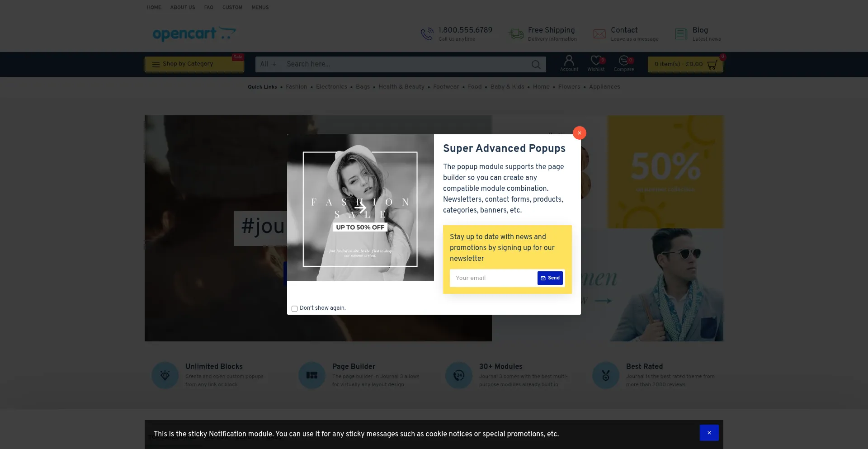Go to About Us page

(183, 7)
